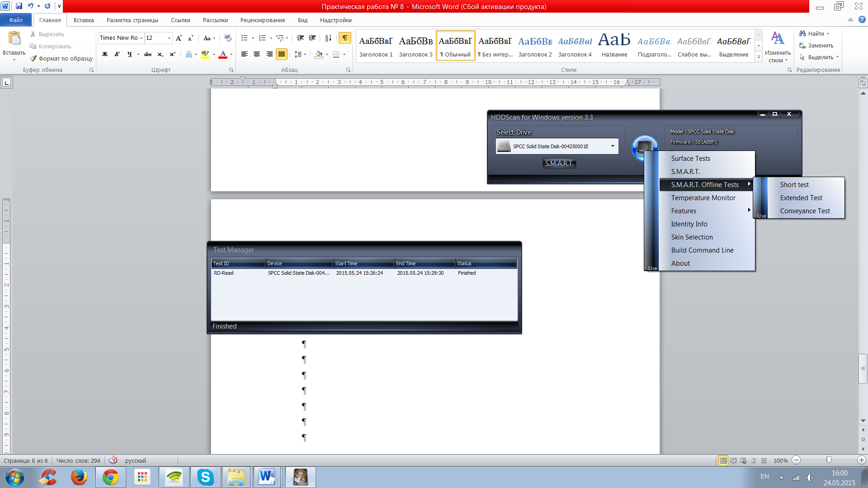Click the zoom in plus button
Image resolution: width=868 pixels, height=488 pixels.
pos(862,460)
